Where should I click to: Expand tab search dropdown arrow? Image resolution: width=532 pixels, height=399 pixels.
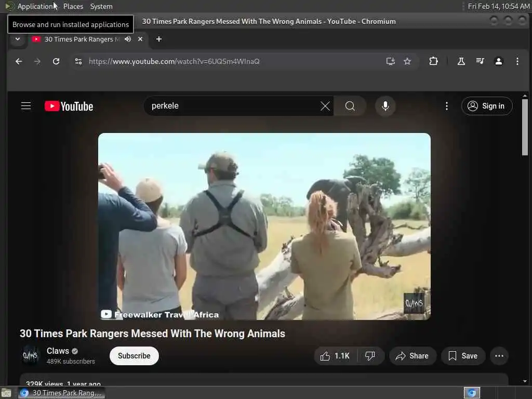18,39
